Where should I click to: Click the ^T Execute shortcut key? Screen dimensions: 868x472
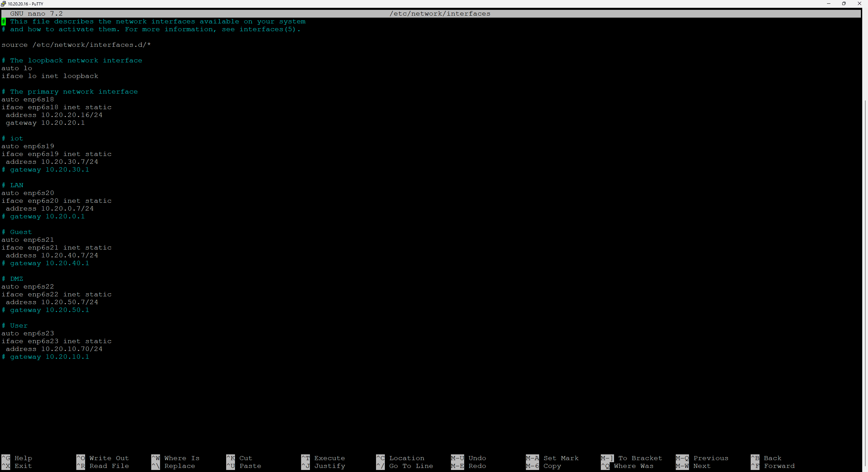tap(305, 458)
